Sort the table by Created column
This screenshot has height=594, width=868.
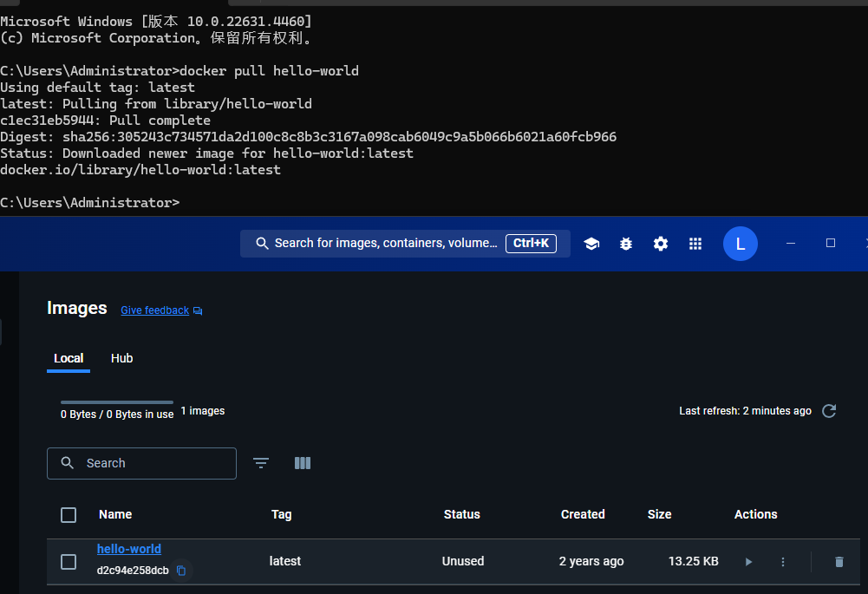583,514
